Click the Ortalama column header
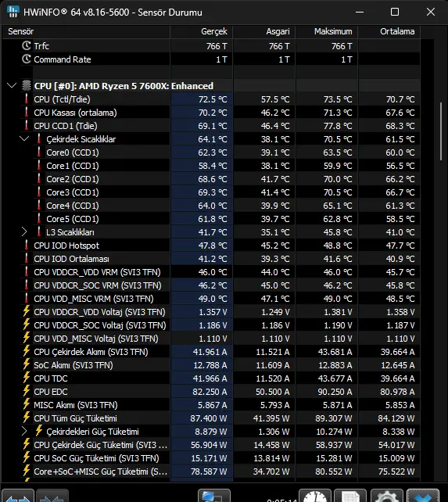 point(389,31)
